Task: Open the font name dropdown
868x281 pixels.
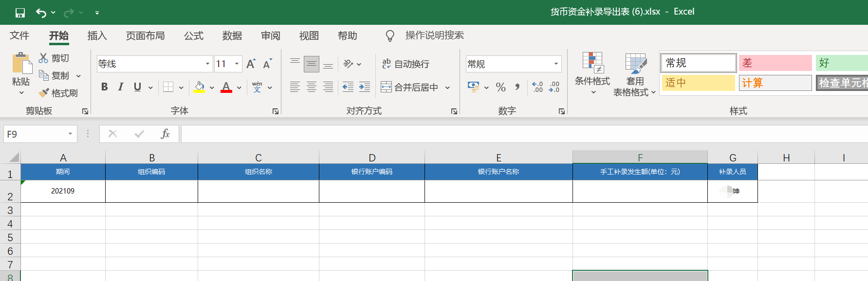Action: (207, 64)
